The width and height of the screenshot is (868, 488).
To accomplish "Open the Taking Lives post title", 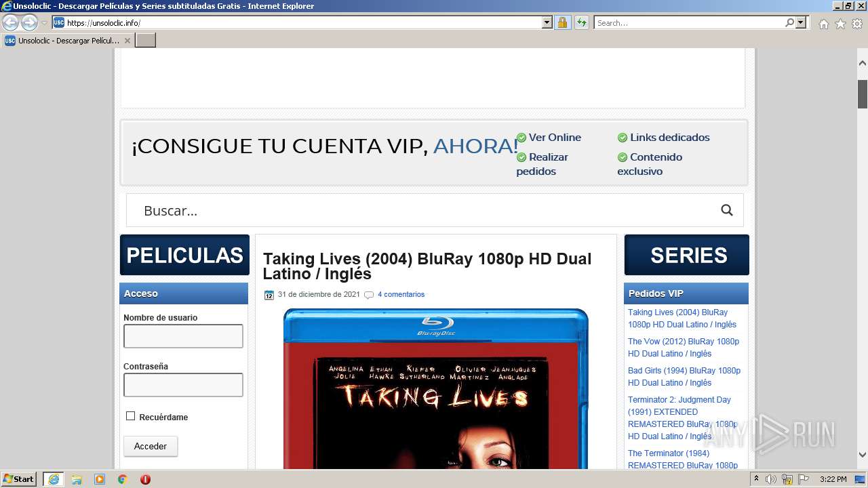I will point(427,266).
